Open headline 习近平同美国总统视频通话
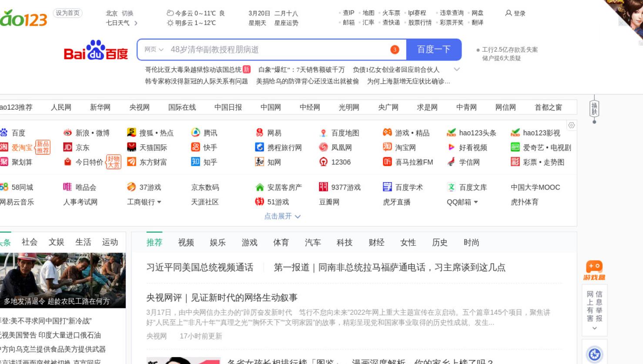This screenshot has height=364, width=643. [200, 267]
